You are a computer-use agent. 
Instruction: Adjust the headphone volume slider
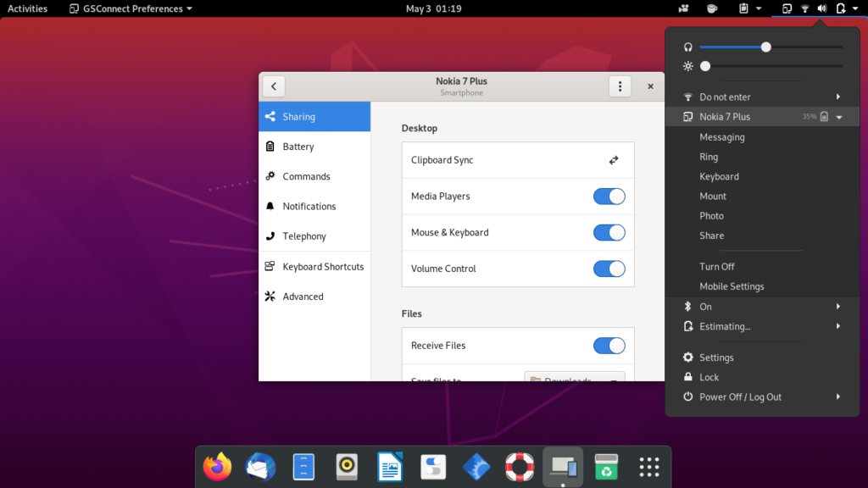point(771,47)
